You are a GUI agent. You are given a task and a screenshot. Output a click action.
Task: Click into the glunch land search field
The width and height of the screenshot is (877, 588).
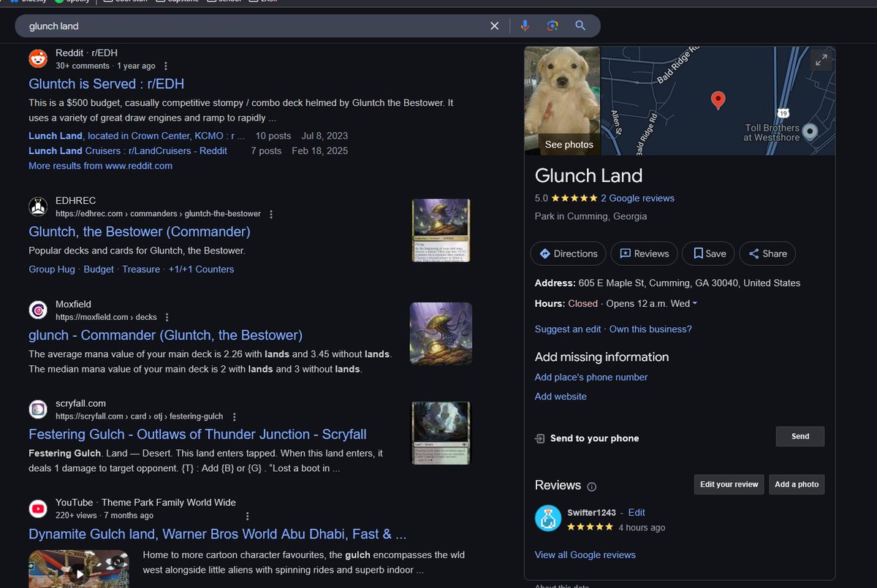[x=256, y=26]
